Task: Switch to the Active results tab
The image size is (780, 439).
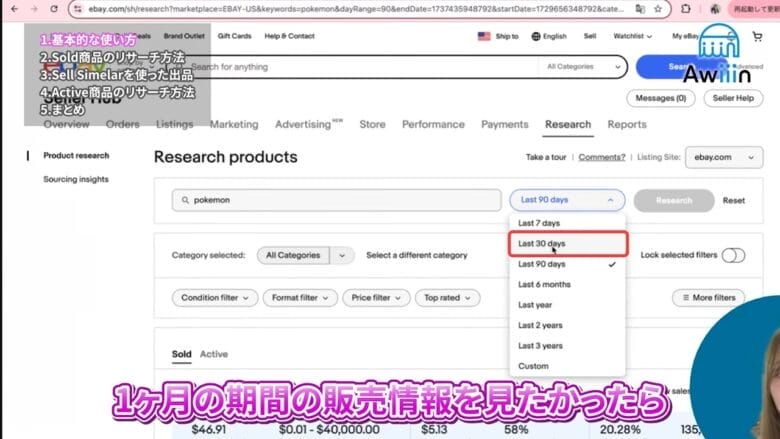Action: (214, 354)
